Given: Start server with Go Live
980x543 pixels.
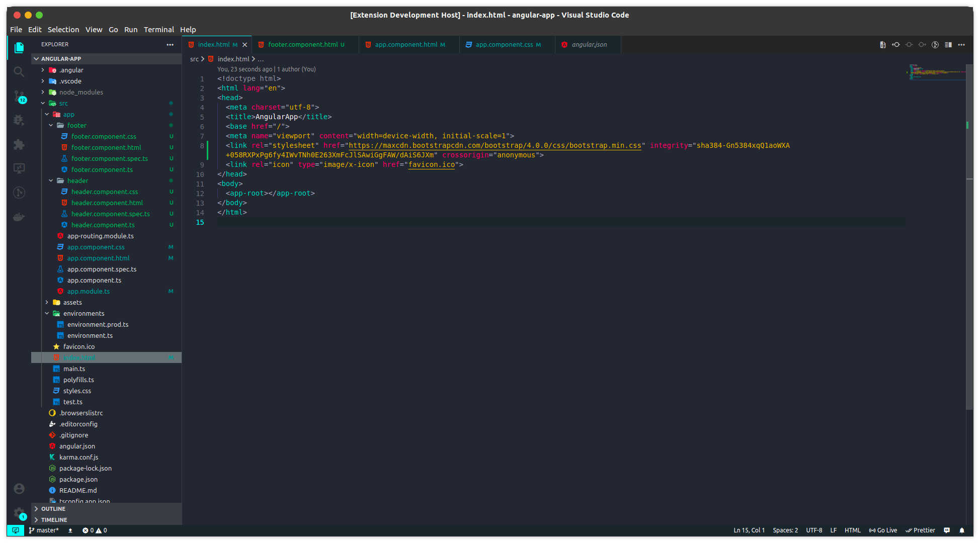Looking at the screenshot, I should click(883, 530).
